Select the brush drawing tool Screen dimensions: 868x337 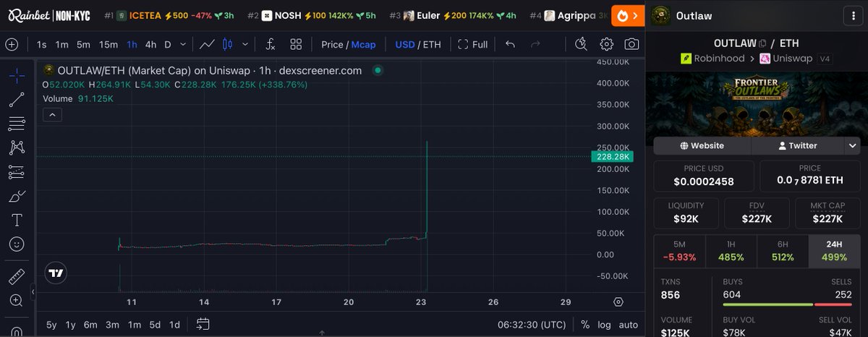click(x=17, y=196)
